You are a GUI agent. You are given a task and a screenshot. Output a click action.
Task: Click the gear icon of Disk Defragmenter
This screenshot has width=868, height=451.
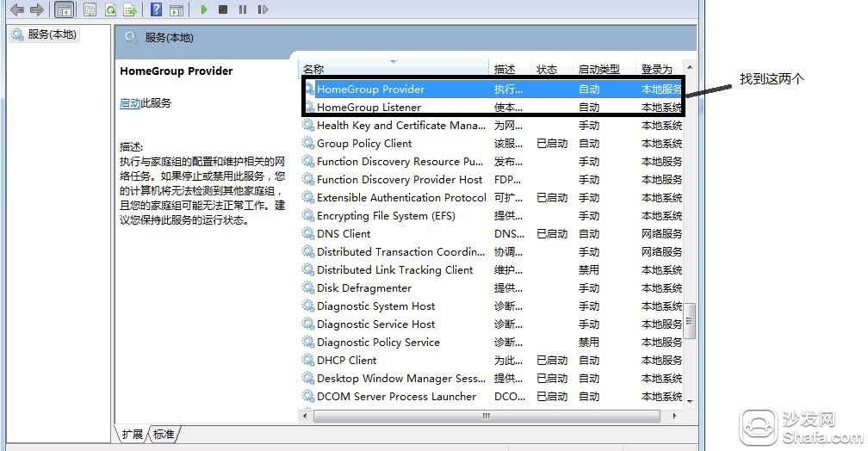click(x=308, y=287)
